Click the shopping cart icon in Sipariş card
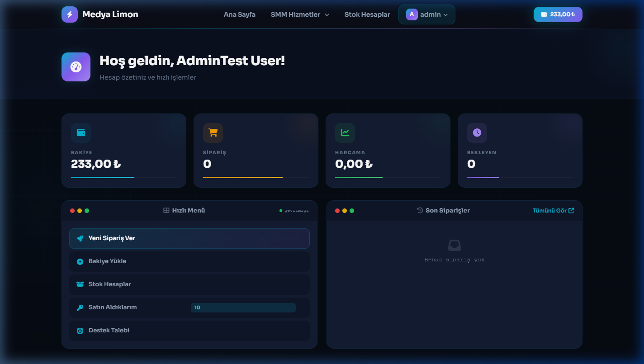644x364 pixels. [213, 132]
